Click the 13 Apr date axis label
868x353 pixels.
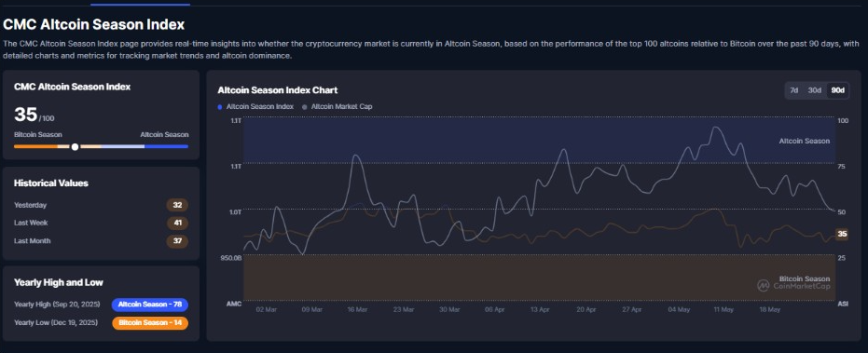click(x=540, y=310)
